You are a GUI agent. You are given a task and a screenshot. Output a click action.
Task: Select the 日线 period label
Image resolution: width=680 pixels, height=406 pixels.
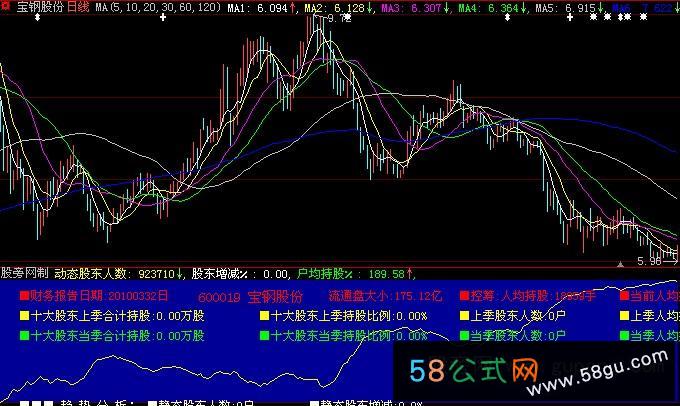(x=78, y=7)
